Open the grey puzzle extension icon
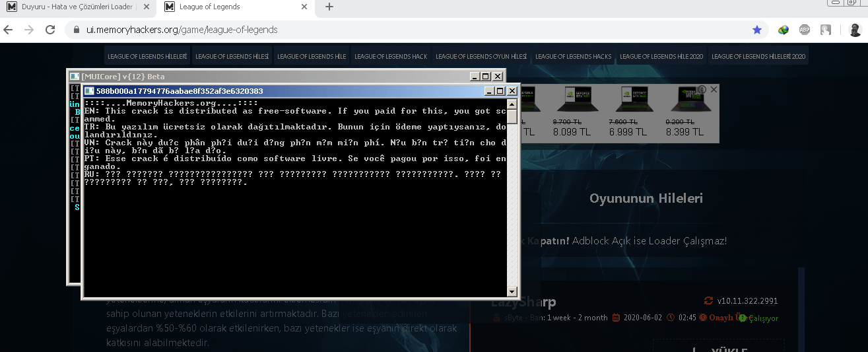This screenshot has height=352, width=868. click(826, 30)
